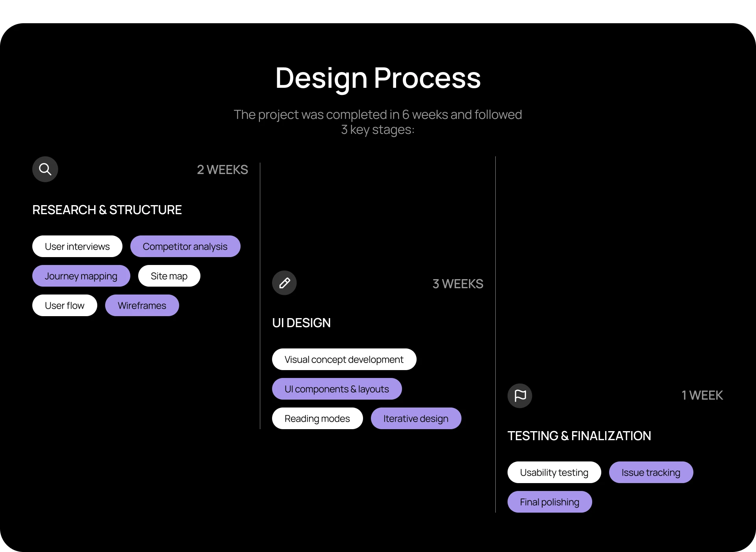The image size is (756, 552).
Task: Select the User interviews tag
Action: 77,246
